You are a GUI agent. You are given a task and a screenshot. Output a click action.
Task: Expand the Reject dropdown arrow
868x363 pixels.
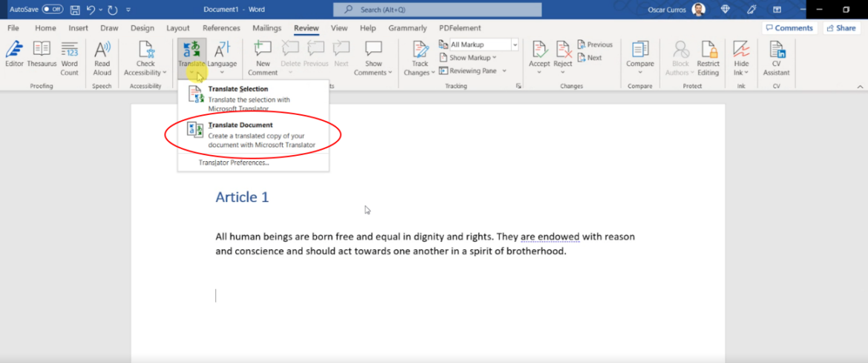(x=563, y=73)
